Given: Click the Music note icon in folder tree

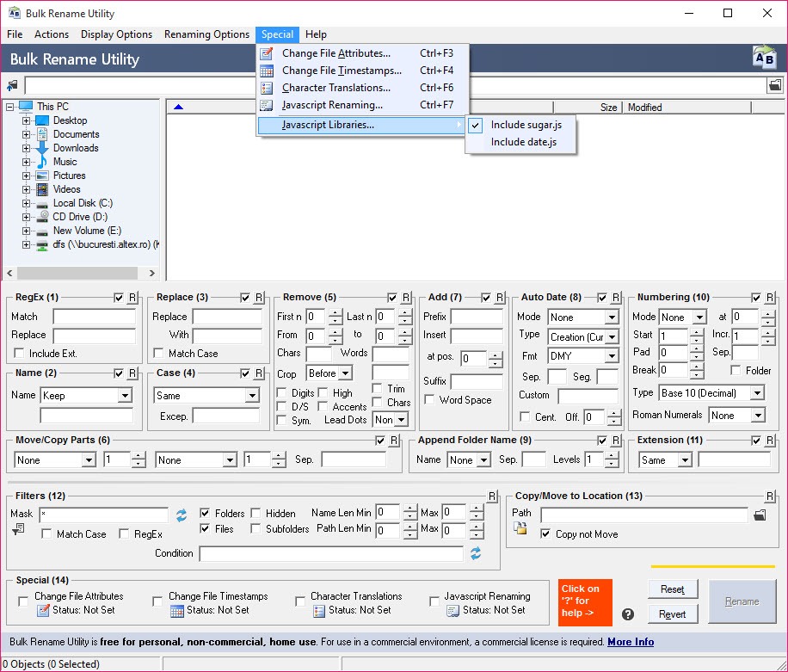Looking at the screenshot, I should [x=42, y=162].
